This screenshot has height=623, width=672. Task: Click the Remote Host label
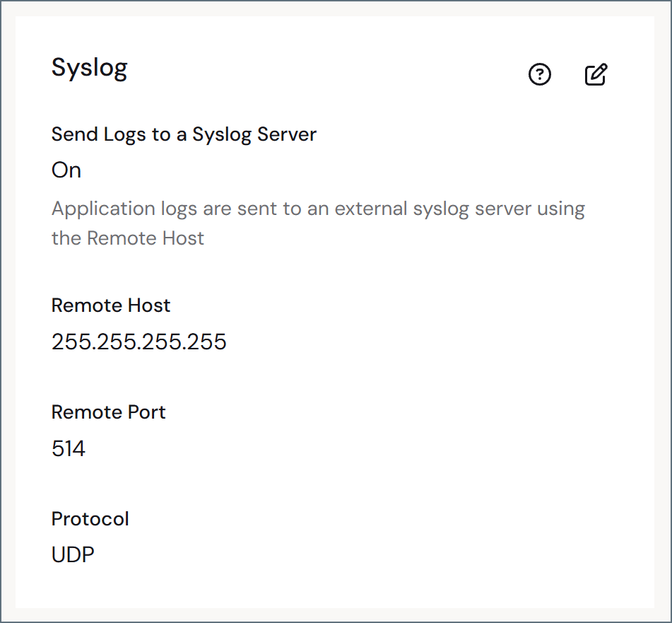point(110,305)
